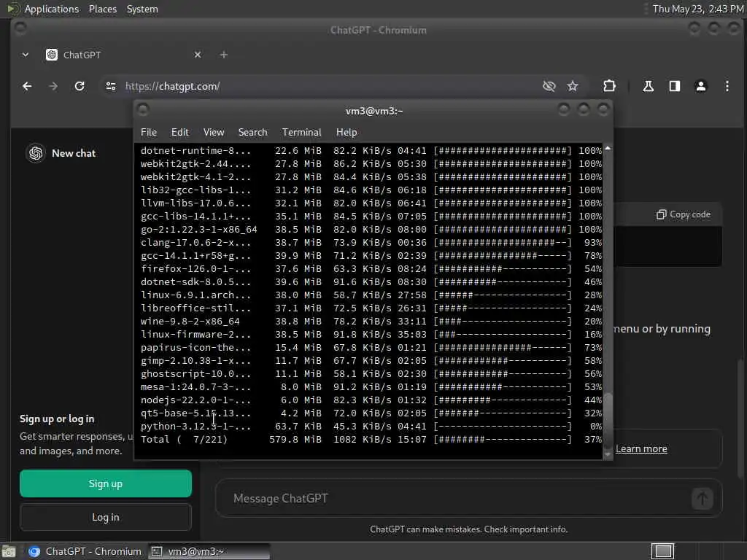This screenshot has height=560, width=747.
Task: Close the ChatGPT tab
Action: click(198, 55)
